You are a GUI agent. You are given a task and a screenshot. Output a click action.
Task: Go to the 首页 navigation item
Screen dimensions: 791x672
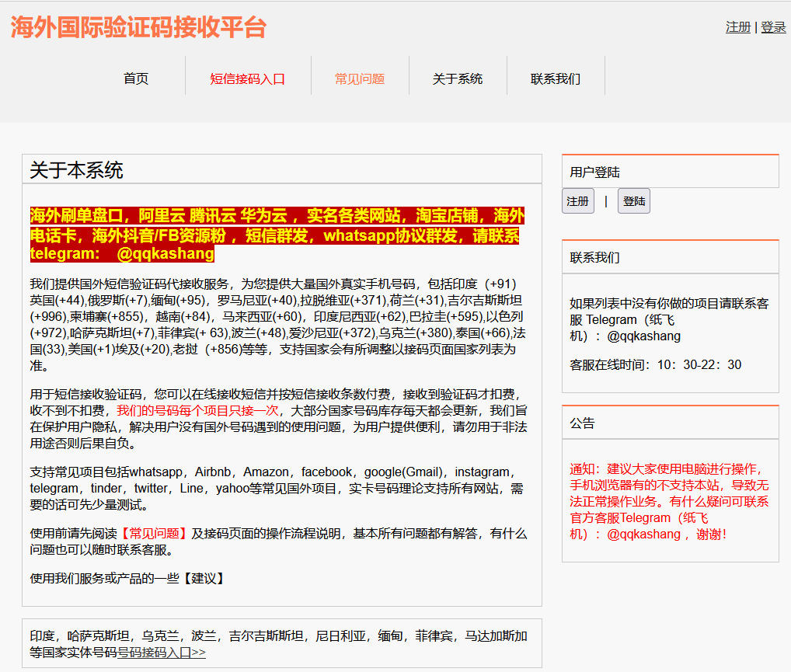[136, 78]
